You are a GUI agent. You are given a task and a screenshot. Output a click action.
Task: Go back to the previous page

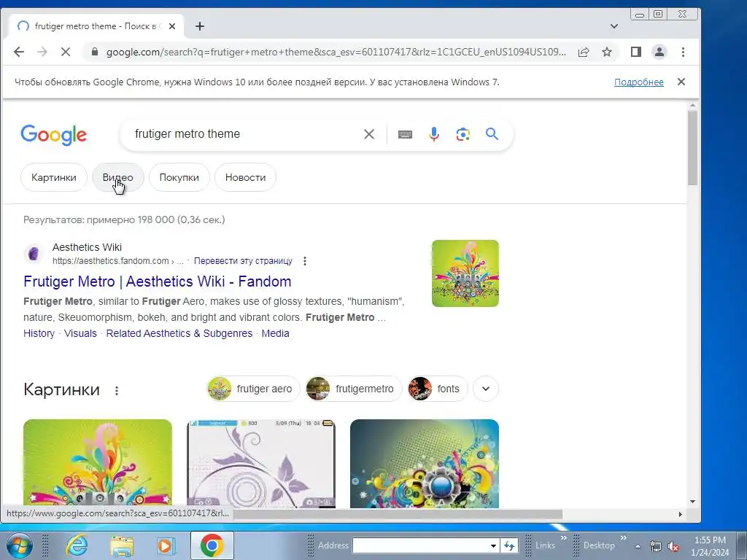(x=18, y=52)
